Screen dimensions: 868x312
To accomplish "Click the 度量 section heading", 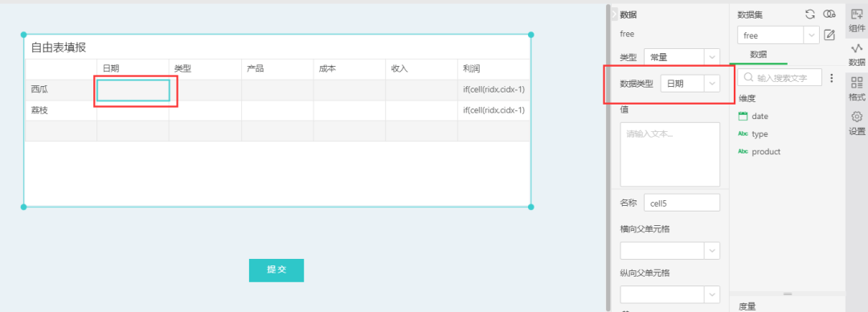I will tap(747, 306).
